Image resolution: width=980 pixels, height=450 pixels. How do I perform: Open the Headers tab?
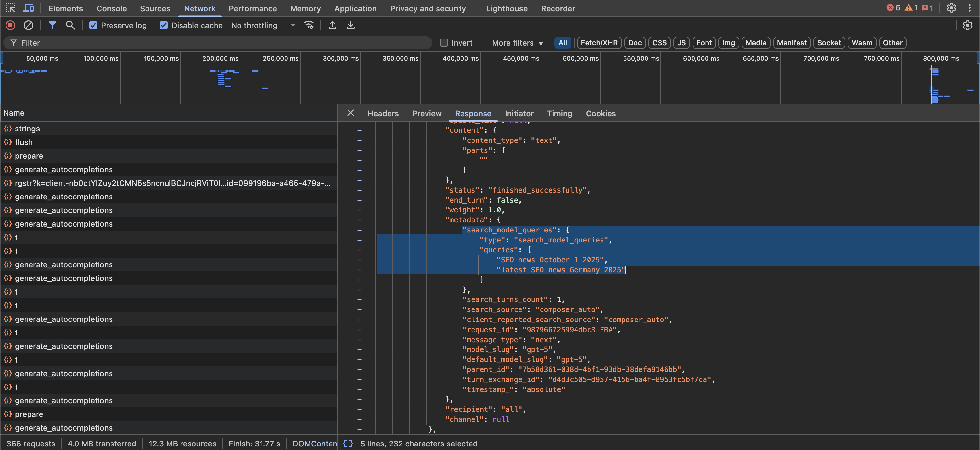click(x=383, y=113)
